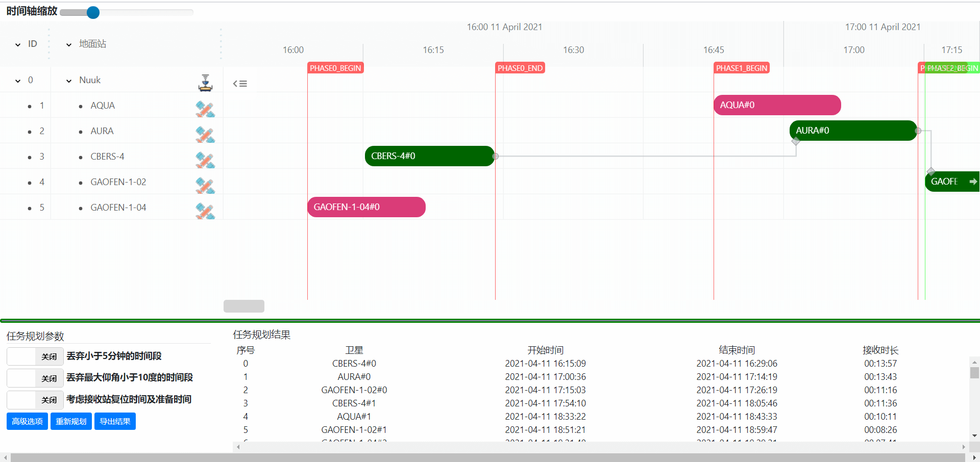The image size is (980, 462).
Task: Click the timeline horizontal scrollbar thumb
Action: coord(244,306)
